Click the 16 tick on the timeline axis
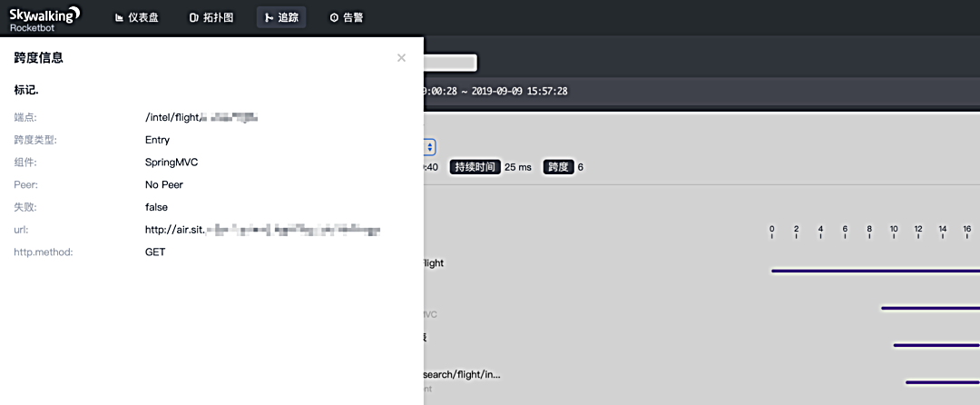Viewport: 980px width, 405px height. [x=967, y=232]
